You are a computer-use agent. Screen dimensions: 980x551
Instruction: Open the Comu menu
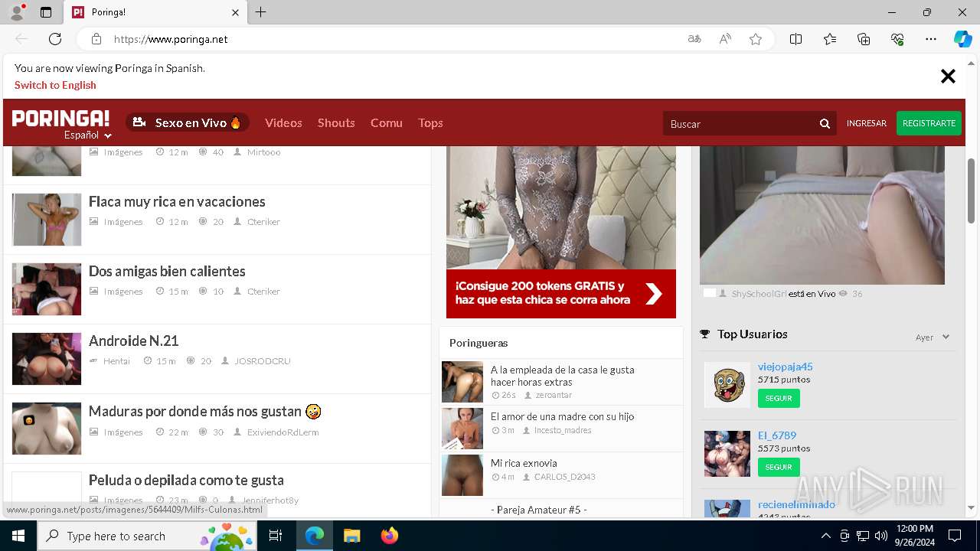coord(386,122)
